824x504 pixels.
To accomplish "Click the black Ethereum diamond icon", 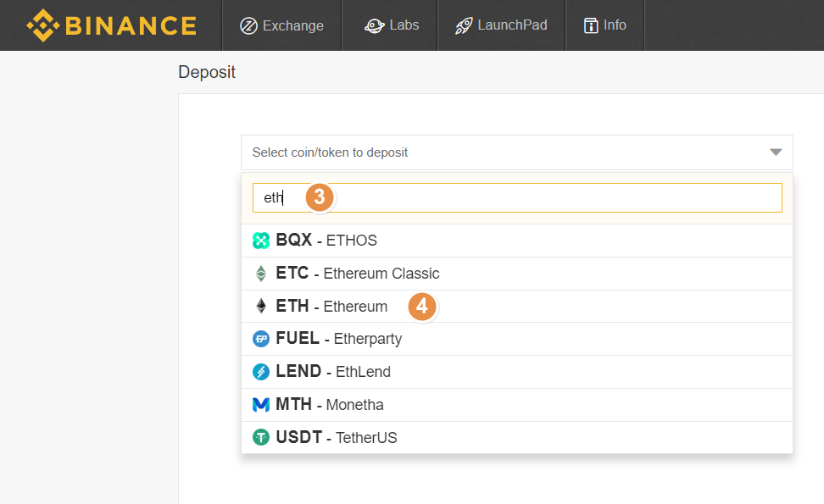I will [x=261, y=306].
